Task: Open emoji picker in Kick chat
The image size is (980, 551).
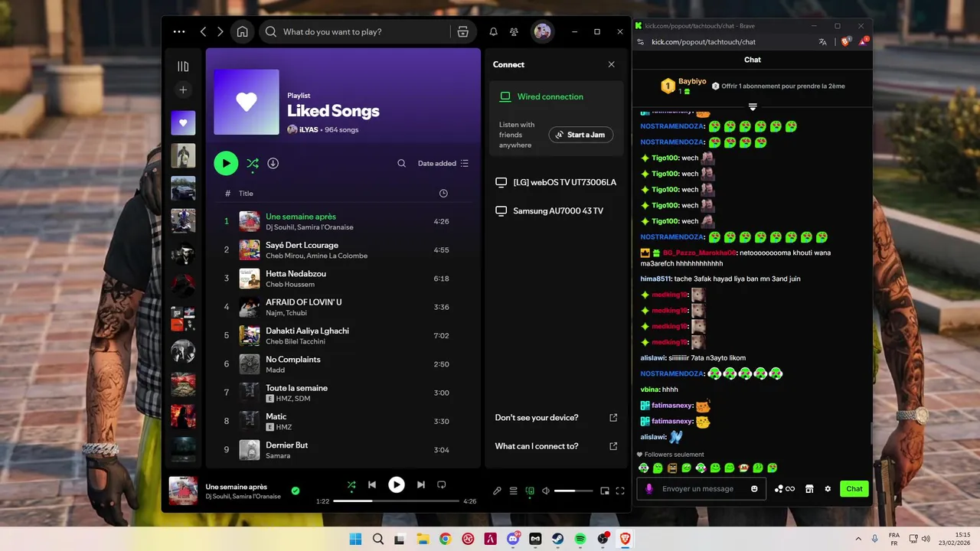Action: pyautogui.click(x=755, y=489)
